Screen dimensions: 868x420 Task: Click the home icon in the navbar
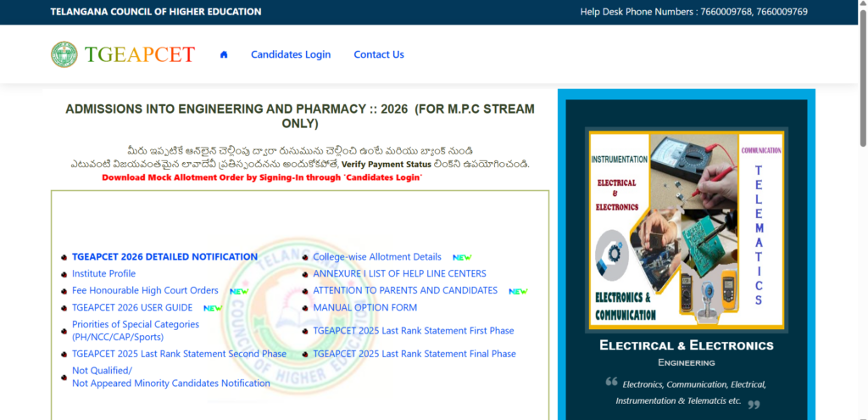coord(224,54)
